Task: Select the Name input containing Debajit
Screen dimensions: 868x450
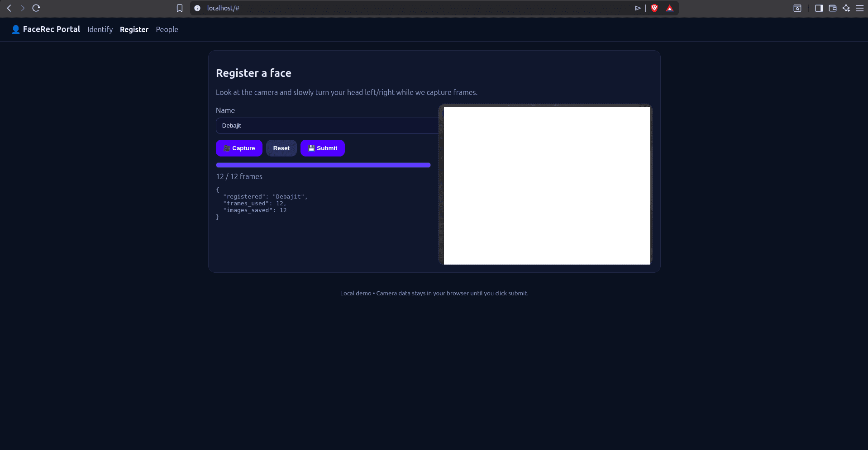Action: click(x=326, y=125)
